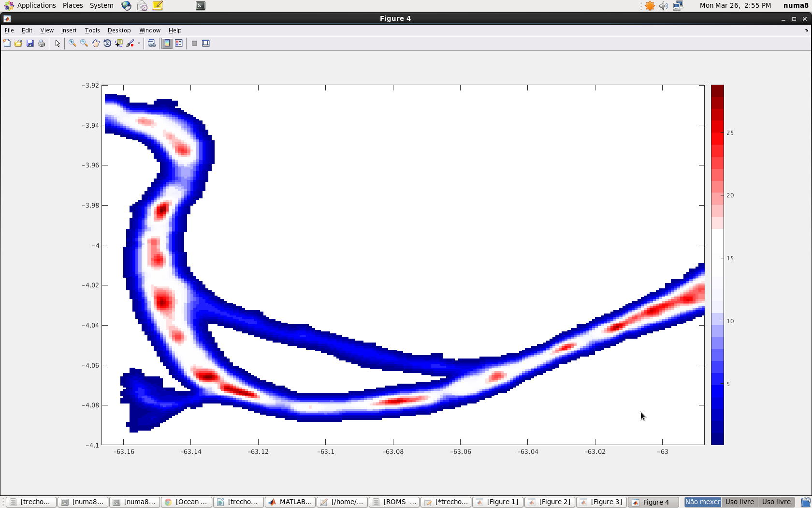This screenshot has width=812, height=508.
Task: Save the figure with the floppy disk icon
Action: [x=30, y=44]
